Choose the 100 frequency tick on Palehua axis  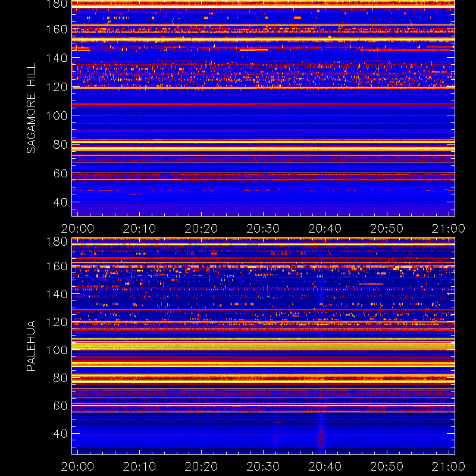(x=57, y=350)
